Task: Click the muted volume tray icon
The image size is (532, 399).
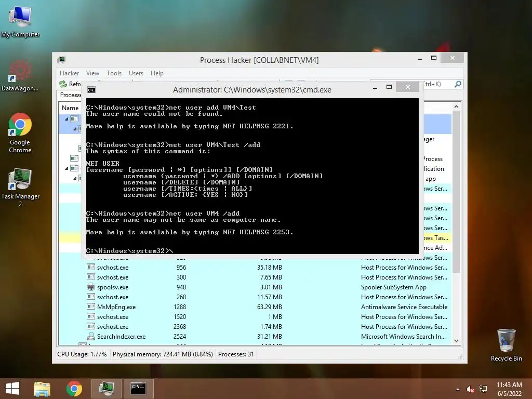Action: (470, 389)
